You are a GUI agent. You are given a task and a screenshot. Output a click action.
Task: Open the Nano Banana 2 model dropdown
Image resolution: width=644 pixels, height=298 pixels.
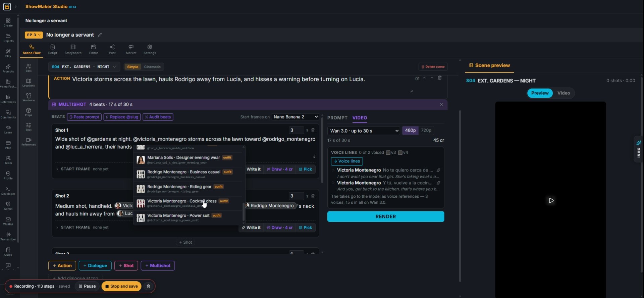coord(295,117)
